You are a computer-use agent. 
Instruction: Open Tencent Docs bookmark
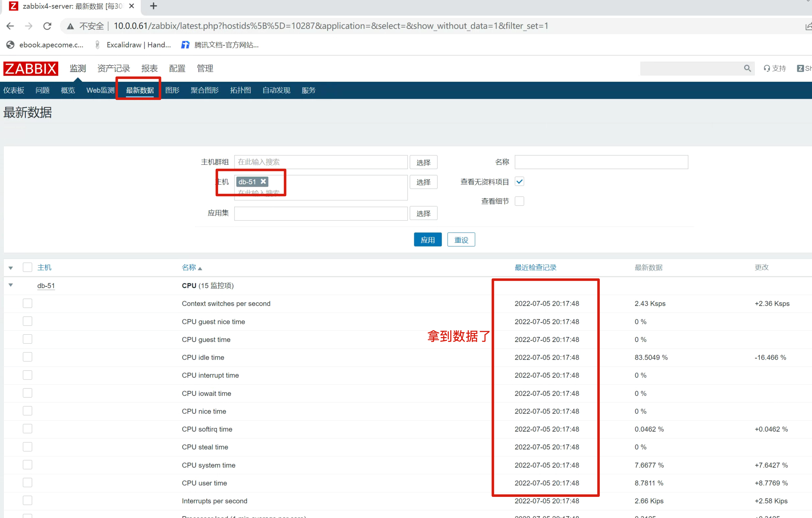pos(220,45)
